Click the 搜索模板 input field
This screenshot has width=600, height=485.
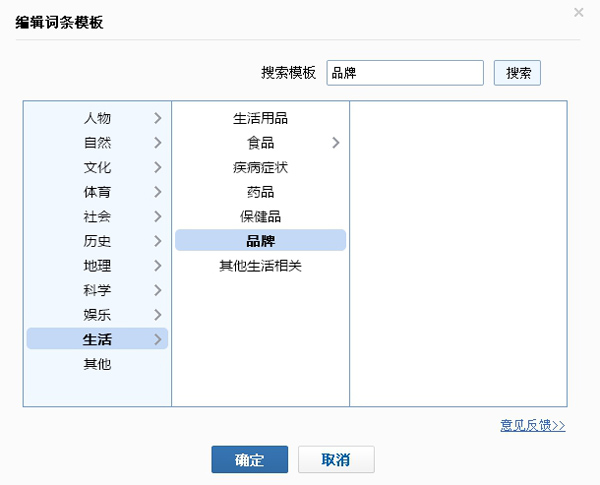(x=405, y=73)
